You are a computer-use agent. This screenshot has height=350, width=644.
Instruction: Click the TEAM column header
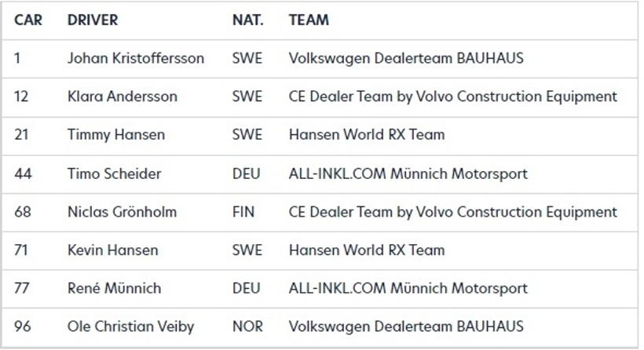[x=309, y=20]
